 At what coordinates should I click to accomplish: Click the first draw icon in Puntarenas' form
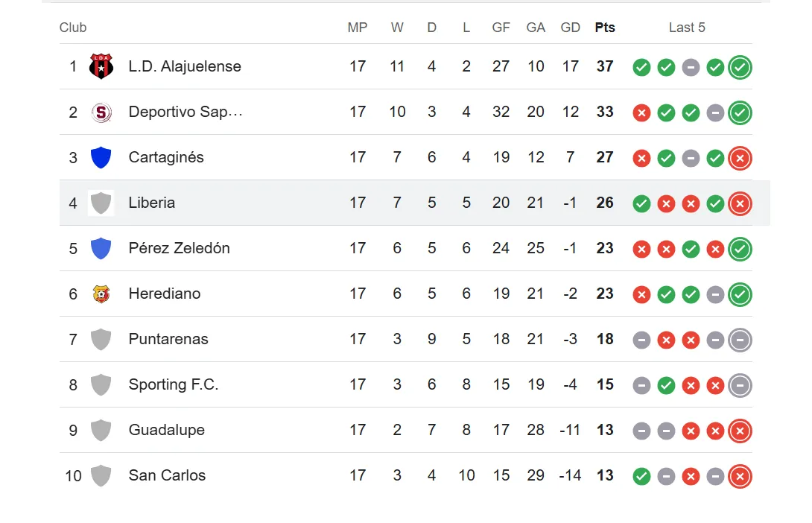[x=641, y=340]
